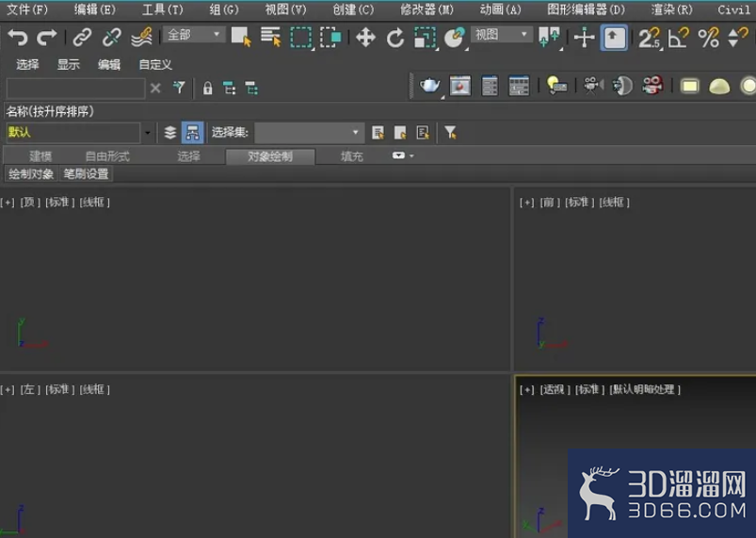Toggle the Percent Snap button
756x538 pixels.
pos(708,38)
